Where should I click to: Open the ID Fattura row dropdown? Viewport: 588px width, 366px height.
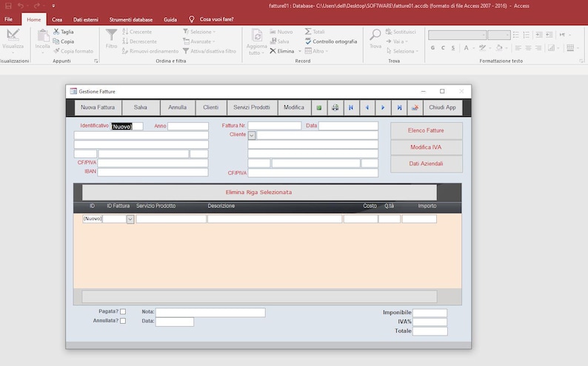point(130,219)
